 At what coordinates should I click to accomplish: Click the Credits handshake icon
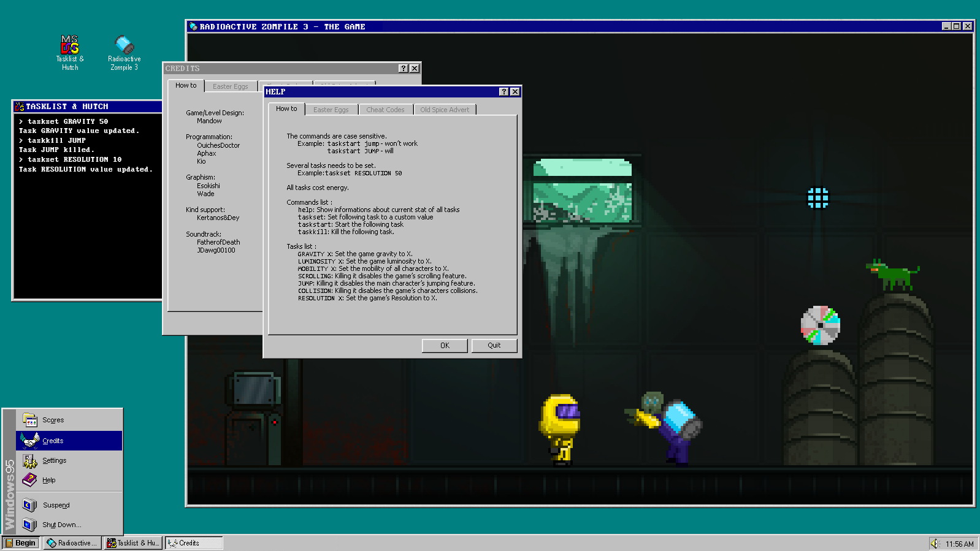(x=30, y=440)
